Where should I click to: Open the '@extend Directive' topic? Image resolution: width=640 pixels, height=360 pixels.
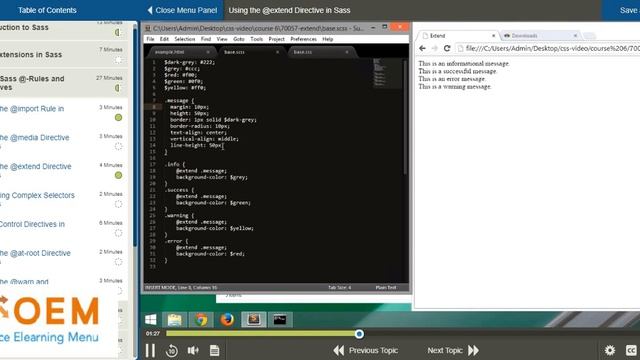(36, 167)
